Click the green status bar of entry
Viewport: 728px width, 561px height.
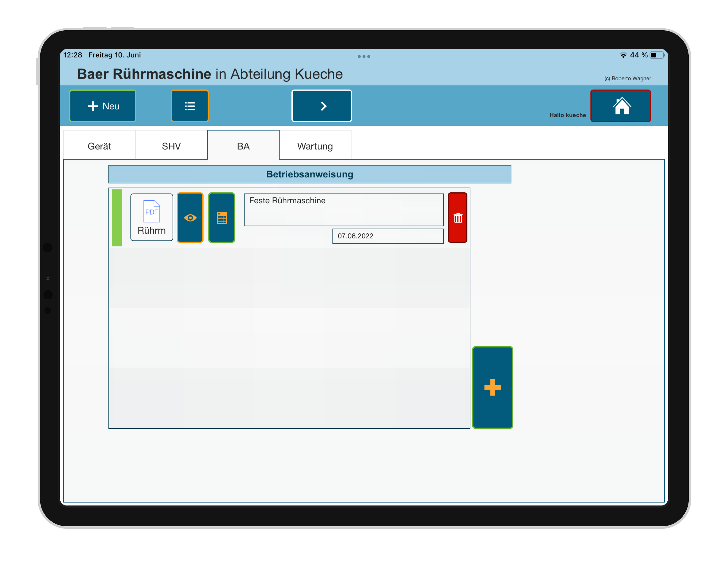(117, 218)
